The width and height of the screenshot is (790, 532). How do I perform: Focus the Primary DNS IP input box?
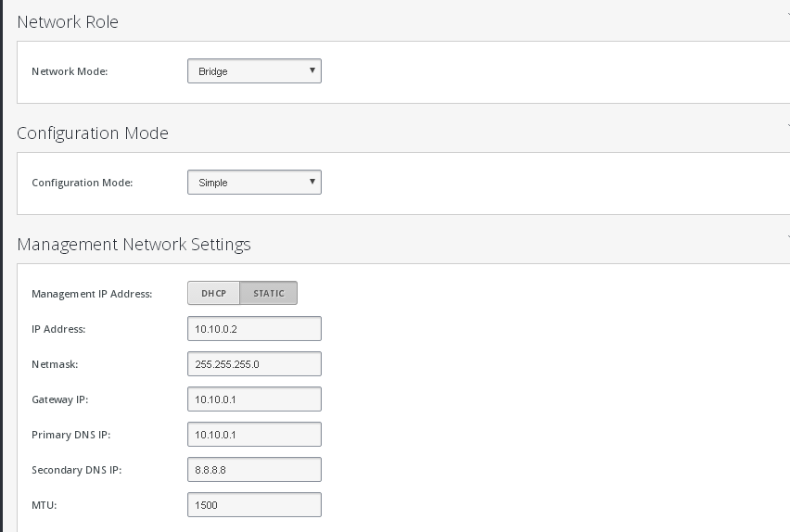tap(254, 435)
